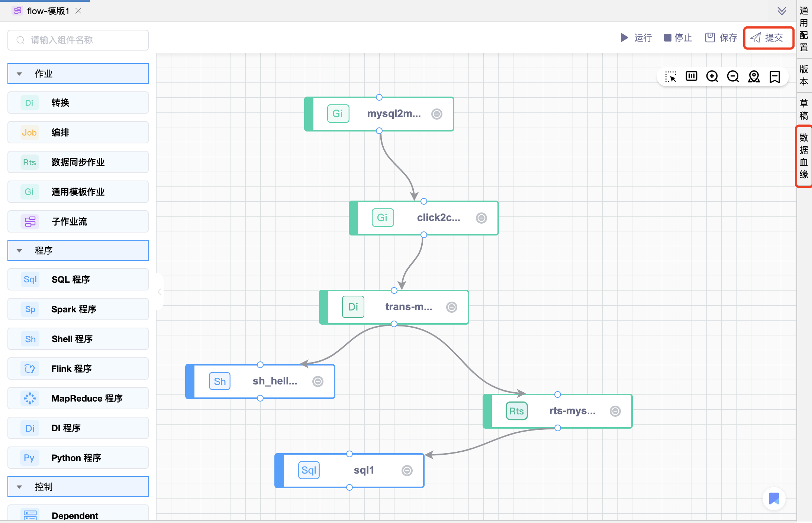Collapse the 作业 component group
Viewport: 812px width, 523px height.
pyautogui.click(x=19, y=74)
